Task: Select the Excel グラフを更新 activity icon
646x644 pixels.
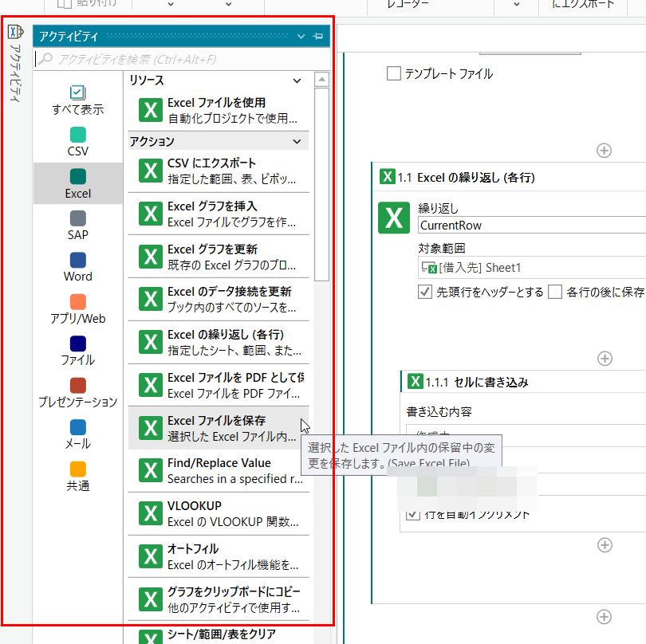Action: (151, 257)
